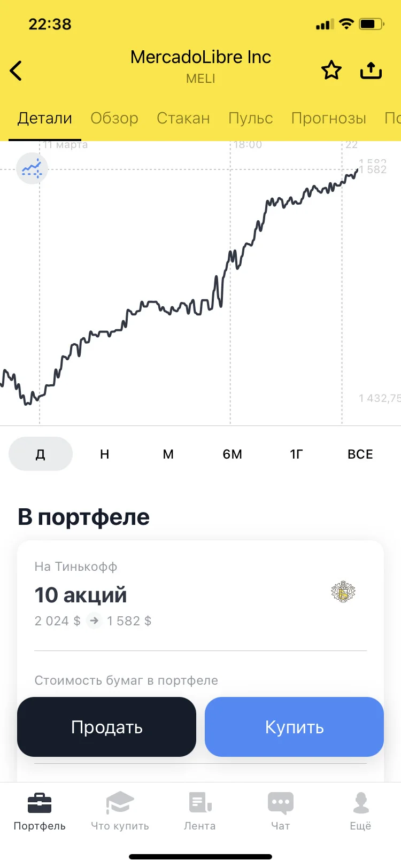The width and height of the screenshot is (401, 868).
Task: Switch to the Стакан tab
Action: pos(183,118)
